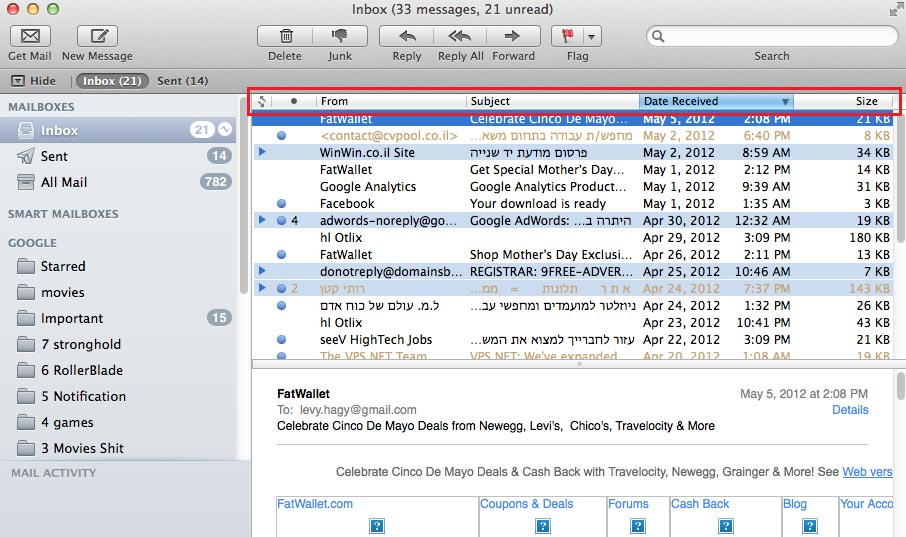Screen dimensions: 906x537
Task: Toggle unread dot on Facebook message
Action: tap(281, 203)
